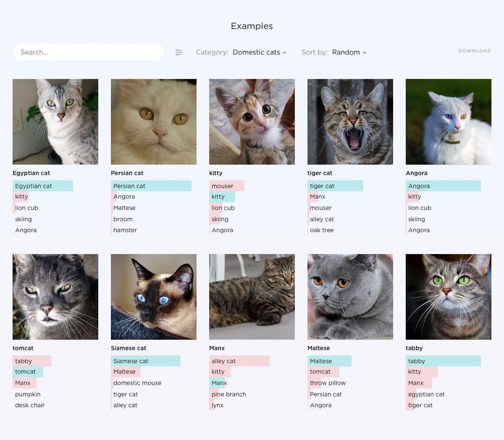Click the Download link

[474, 51]
